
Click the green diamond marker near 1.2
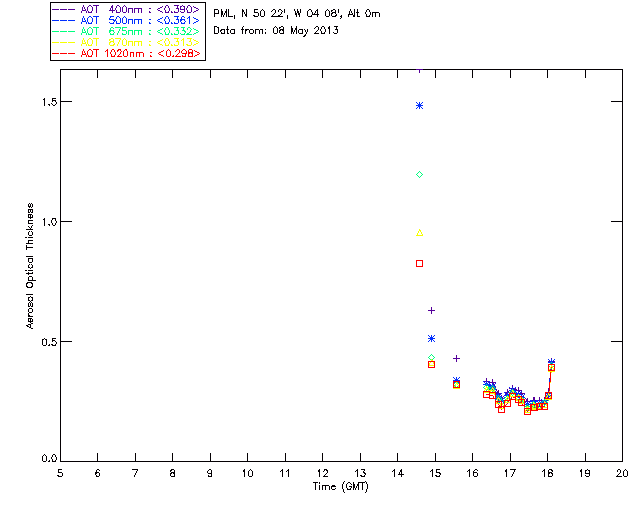pos(419,175)
